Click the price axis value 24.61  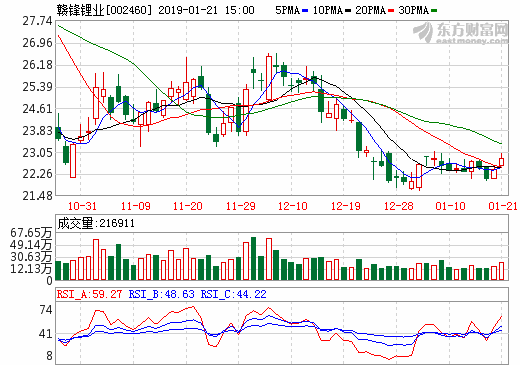(x=37, y=109)
